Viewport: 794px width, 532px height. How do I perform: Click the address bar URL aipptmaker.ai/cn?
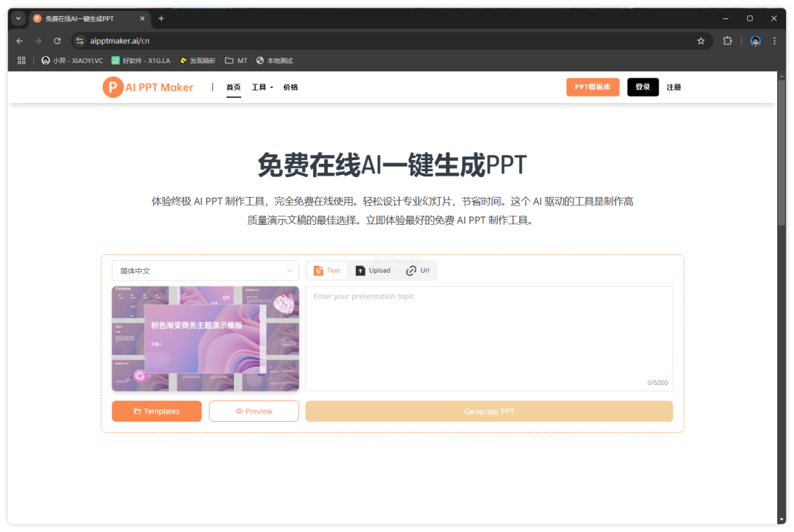pyautogui.click(x=120, y=41)
